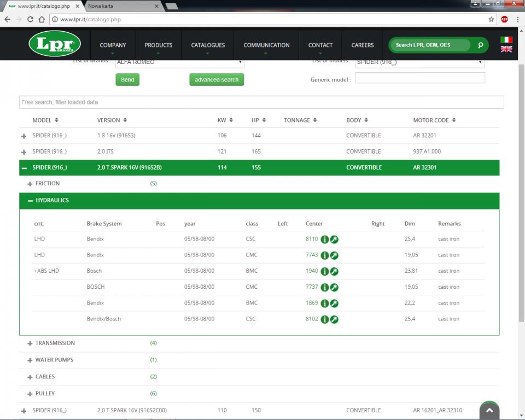525x420 pixels.
Task: Sort table by VERSION column
Action: pos(125,120)
